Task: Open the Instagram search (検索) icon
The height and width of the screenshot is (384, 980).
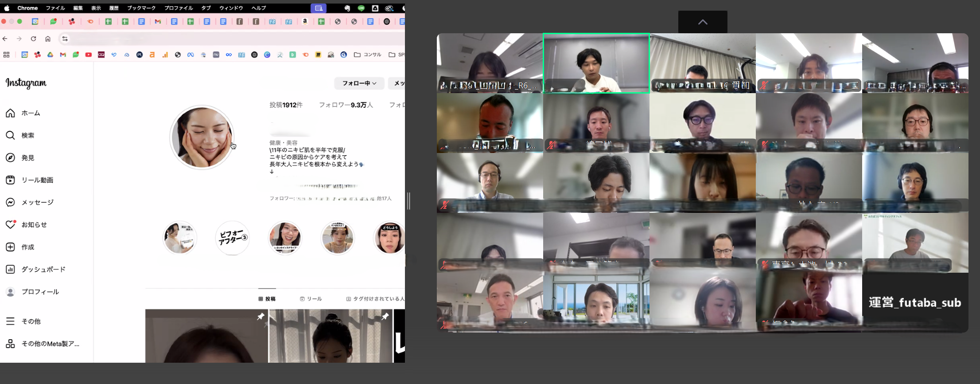Action: [10, 135]
